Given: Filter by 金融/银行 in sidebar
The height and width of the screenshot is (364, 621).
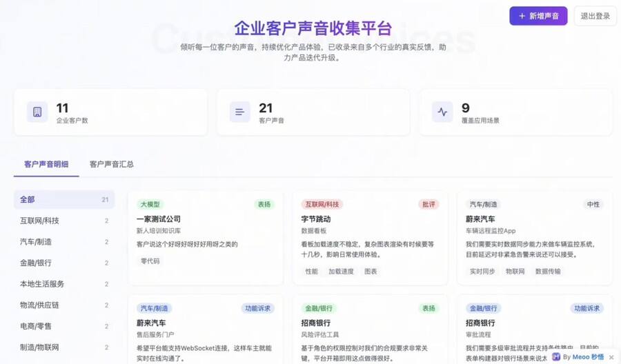Looking at the screenshot, I should tap(64, 263).
